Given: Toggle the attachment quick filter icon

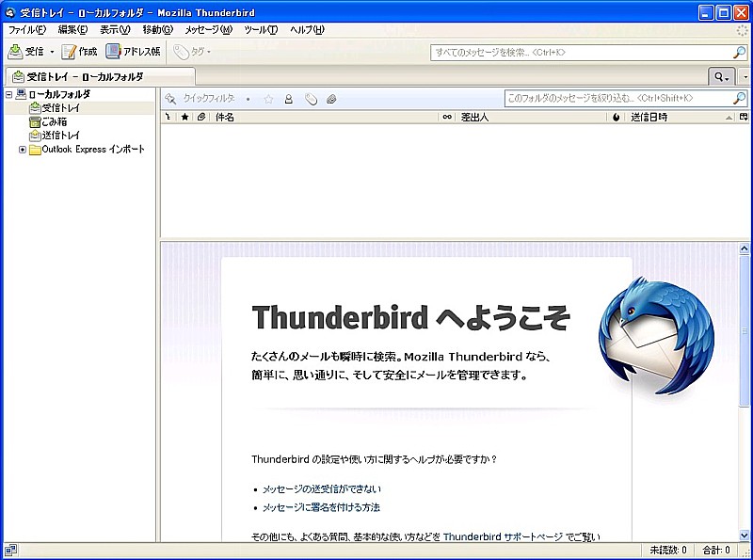Looking at the screenshot, I should [331, 100].
